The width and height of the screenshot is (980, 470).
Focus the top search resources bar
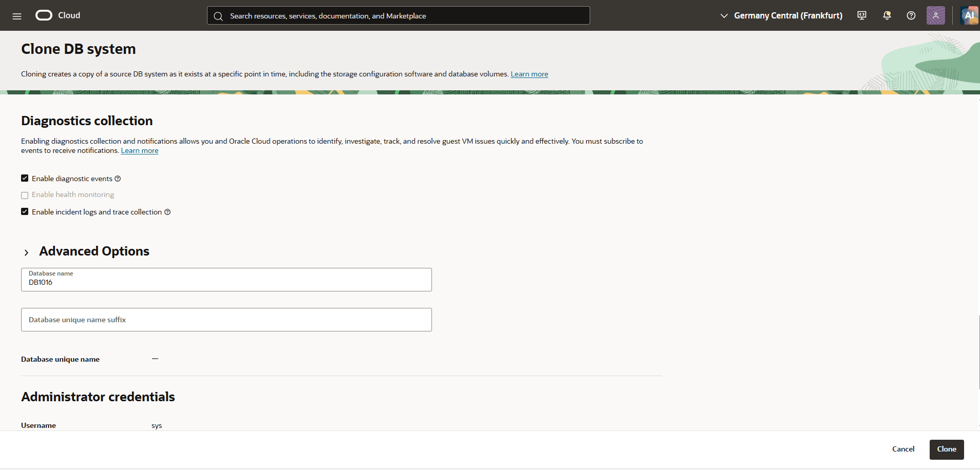(399, 16)
